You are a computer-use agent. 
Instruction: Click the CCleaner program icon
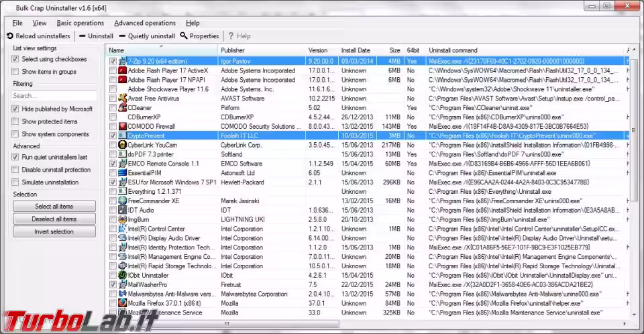[x=122, y=107]
